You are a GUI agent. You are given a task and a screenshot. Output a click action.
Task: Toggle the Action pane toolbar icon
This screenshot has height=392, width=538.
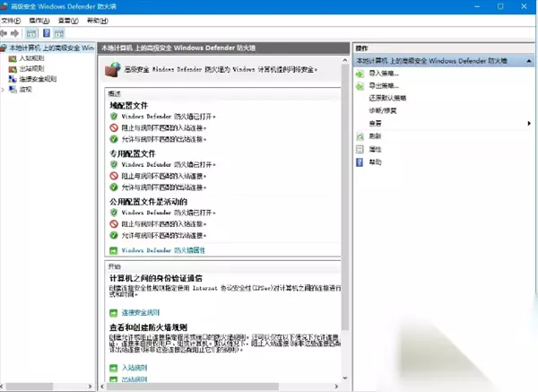(x=59, y=33)
